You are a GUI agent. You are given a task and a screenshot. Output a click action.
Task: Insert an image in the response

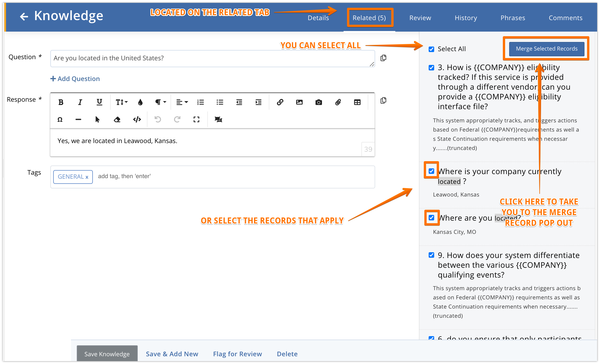[299, 102]
